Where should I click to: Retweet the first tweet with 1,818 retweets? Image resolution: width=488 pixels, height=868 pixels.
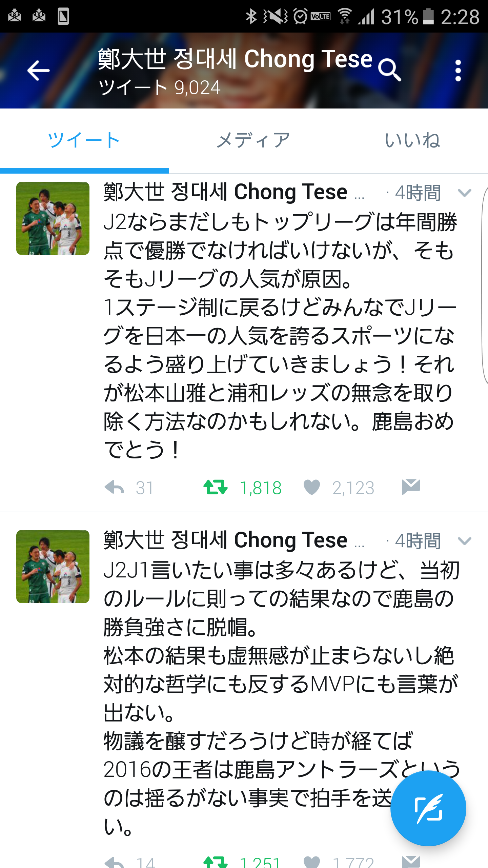click(216, 488)
